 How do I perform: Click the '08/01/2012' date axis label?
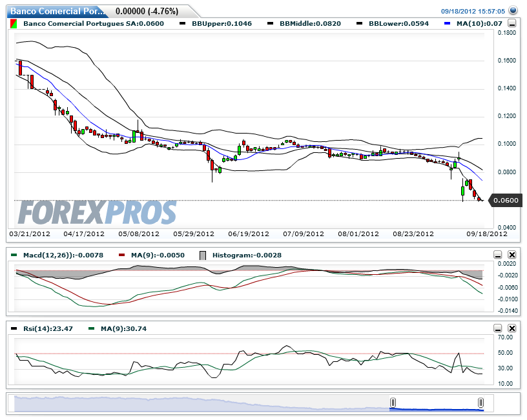click(x=358, y=234)
